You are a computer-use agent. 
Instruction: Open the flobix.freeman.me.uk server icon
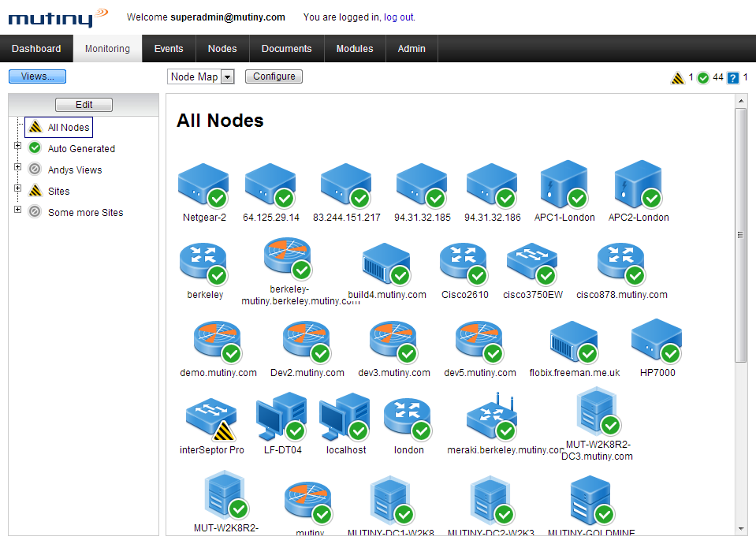coord(574,342)
